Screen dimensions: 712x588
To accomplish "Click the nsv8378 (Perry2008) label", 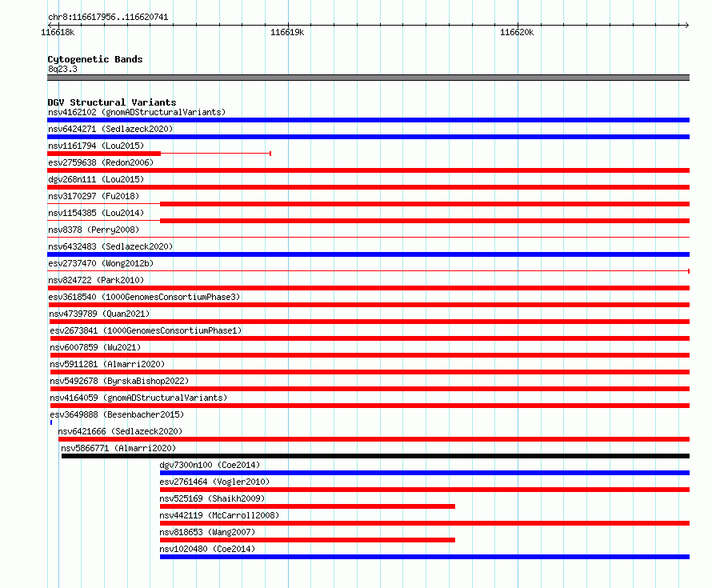I will (x=94, y=230).
